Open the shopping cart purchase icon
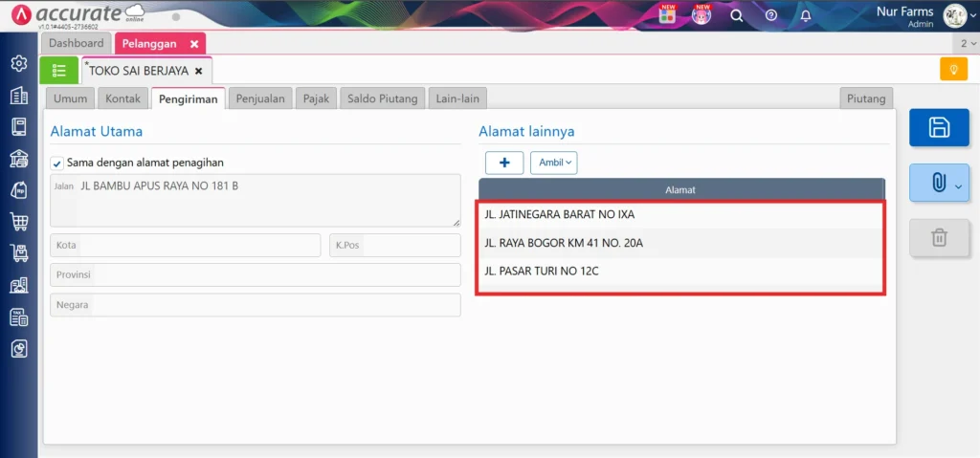This screenshot has height=458, width=980. 19,222
